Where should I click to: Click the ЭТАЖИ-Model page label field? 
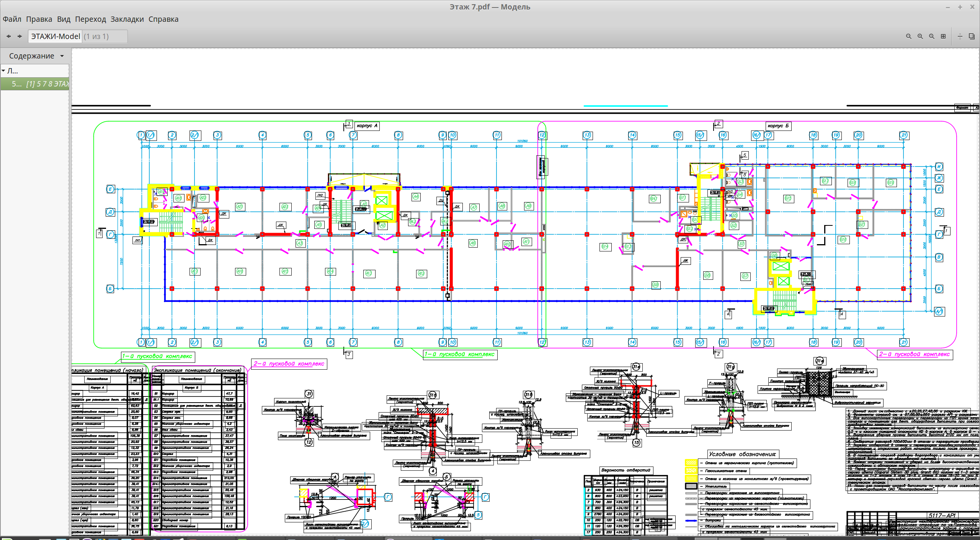(56, 36)
